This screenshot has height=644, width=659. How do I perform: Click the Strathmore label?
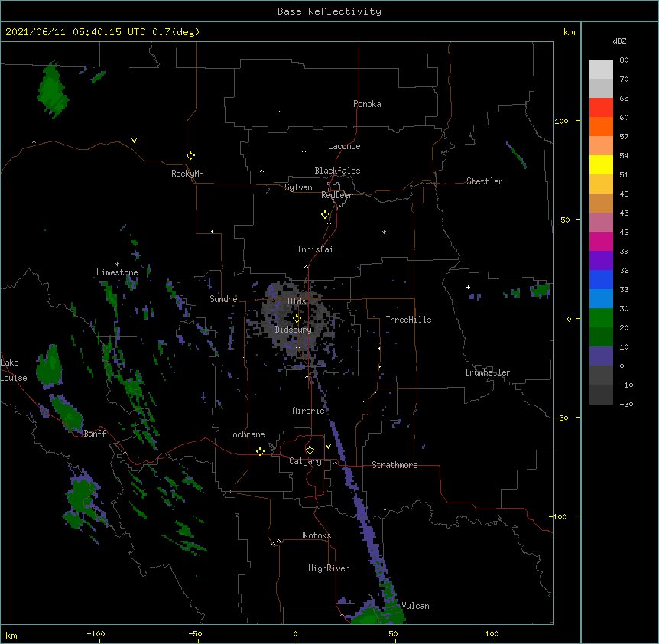[394, 465]
